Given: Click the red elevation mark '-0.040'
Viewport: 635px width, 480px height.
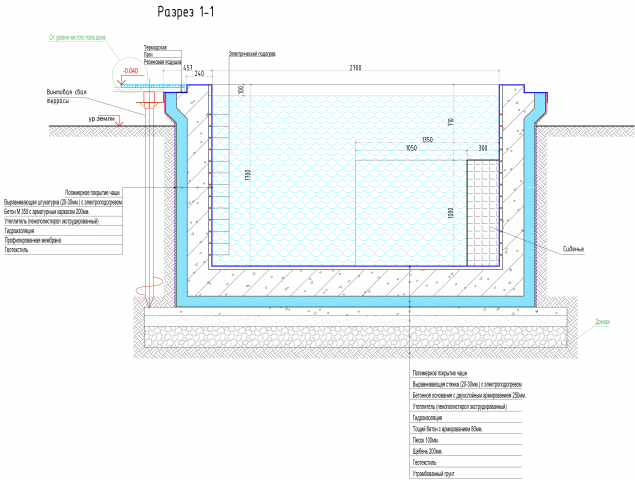Looking at the screenshot, I should point(130,71).
